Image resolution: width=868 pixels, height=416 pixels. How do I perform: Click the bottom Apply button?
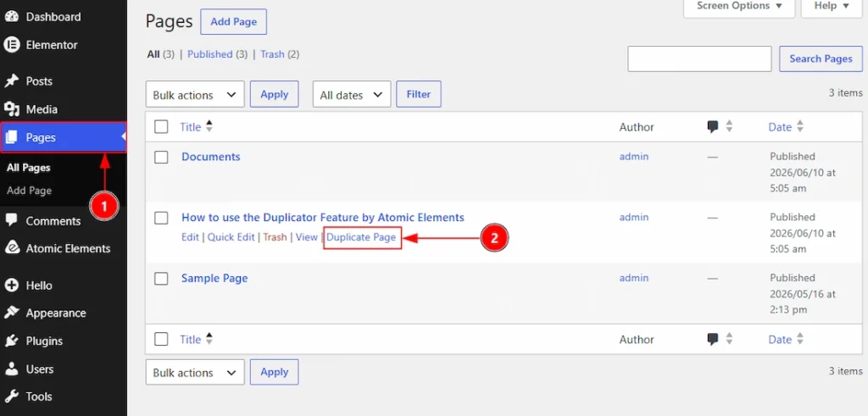(x=274, y=372)
